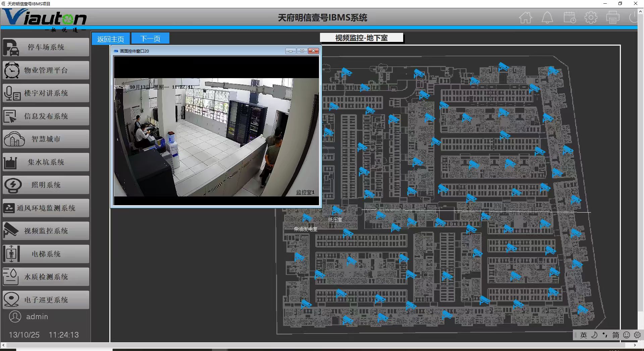Click the camera icon above 低压室
The height and width of the screenshot is (351, 644).
pos(337,210)
